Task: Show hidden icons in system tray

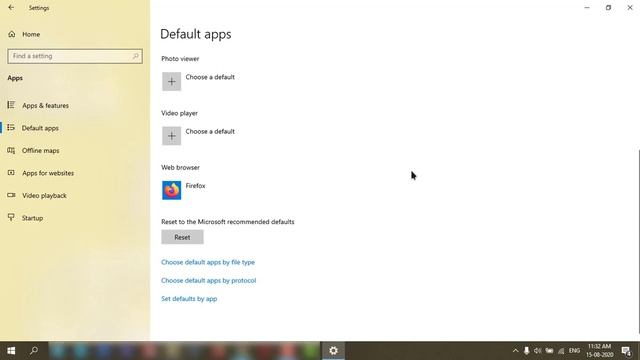Action: [515, 351]
